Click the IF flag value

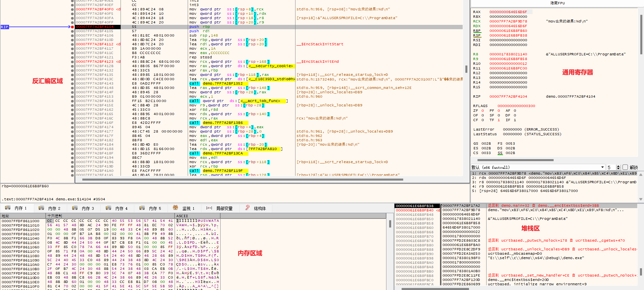(515, 120)
